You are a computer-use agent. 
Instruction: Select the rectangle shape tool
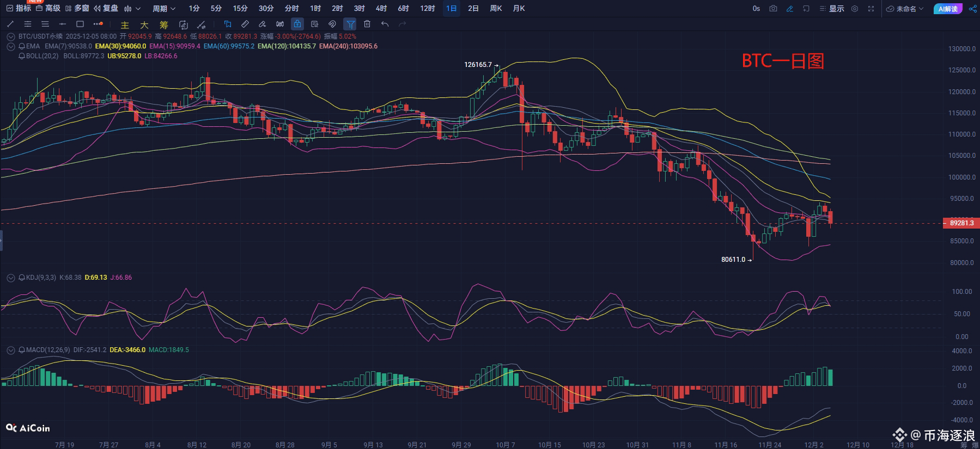(80, 24)
